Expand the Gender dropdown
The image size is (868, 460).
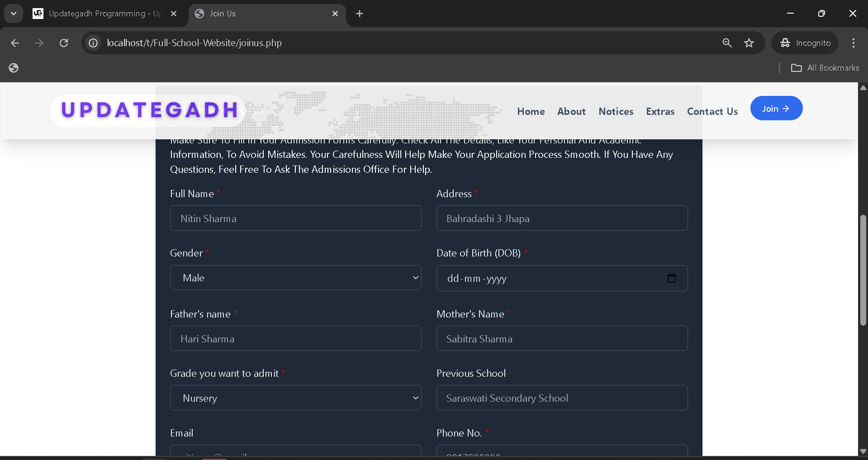(295, 278)
